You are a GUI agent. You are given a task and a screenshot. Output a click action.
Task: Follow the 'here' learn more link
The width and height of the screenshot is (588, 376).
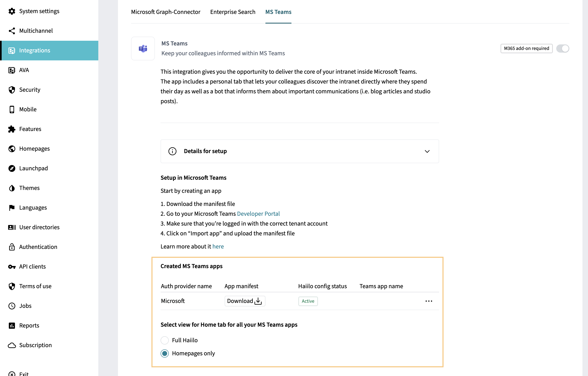218,246
